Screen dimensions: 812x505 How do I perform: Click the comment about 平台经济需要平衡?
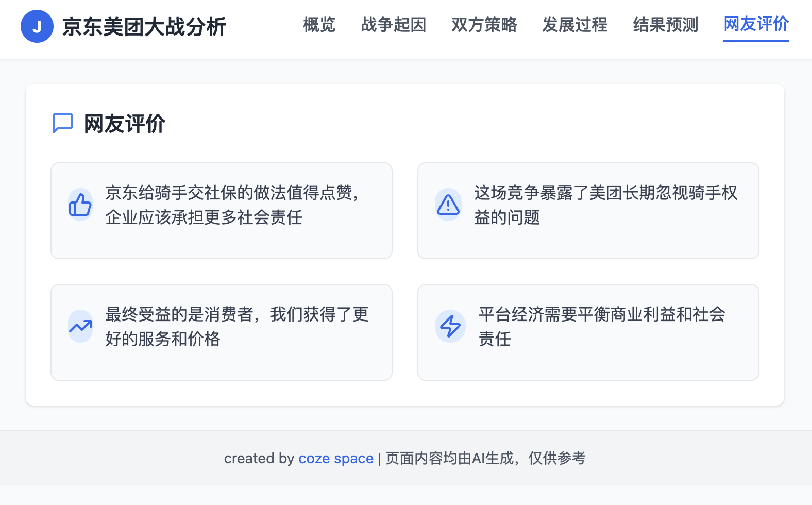tap(601, 327)
